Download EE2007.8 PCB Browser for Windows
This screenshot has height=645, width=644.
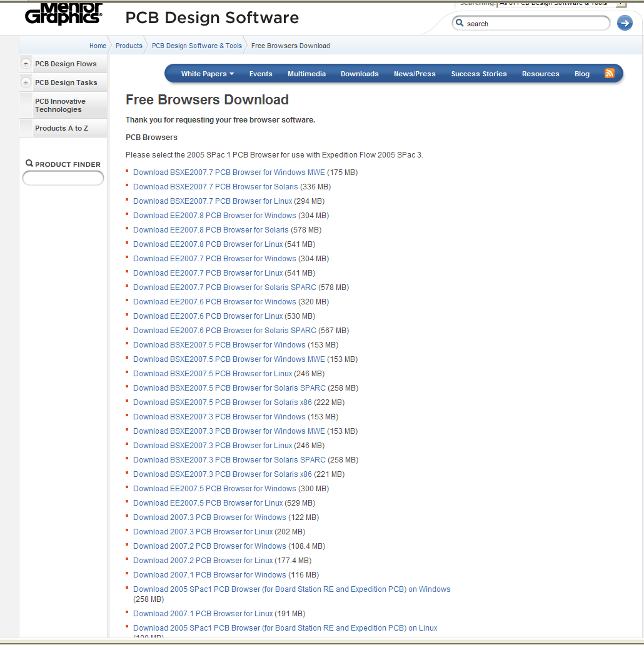pyautogui.click(x=214, y=216)
